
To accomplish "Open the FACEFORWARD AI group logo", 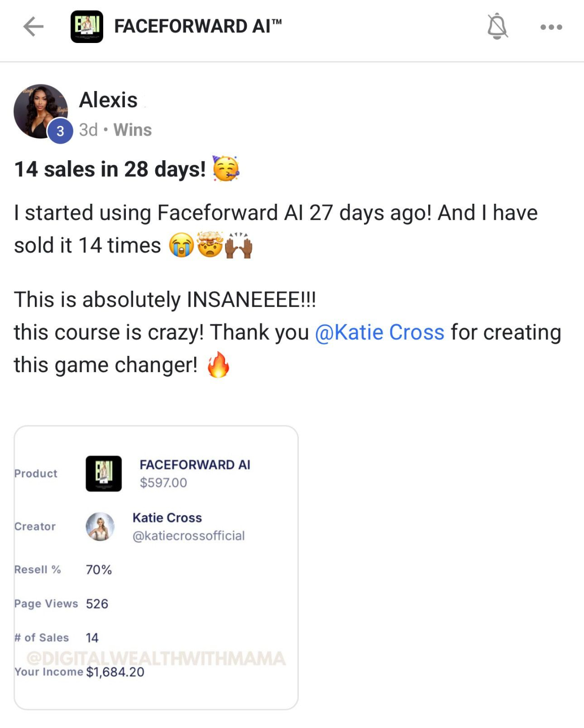I will click(86, 27).
